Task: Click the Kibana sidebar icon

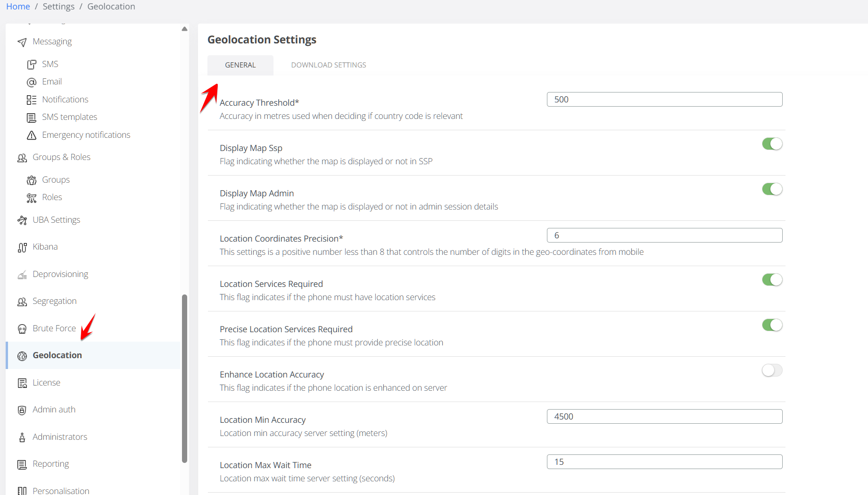Action: coord(22,247)
